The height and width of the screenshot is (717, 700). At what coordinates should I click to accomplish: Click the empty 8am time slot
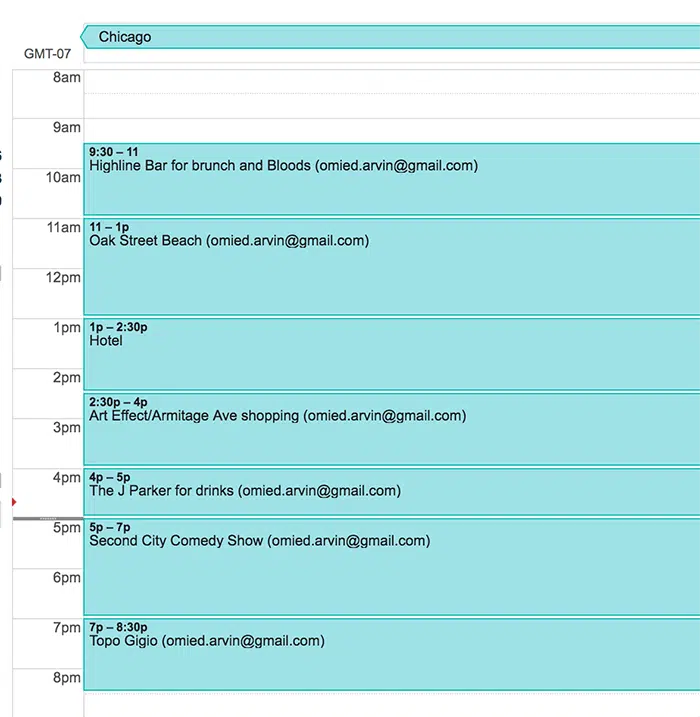pyautogui.click(x=390, y=80)
